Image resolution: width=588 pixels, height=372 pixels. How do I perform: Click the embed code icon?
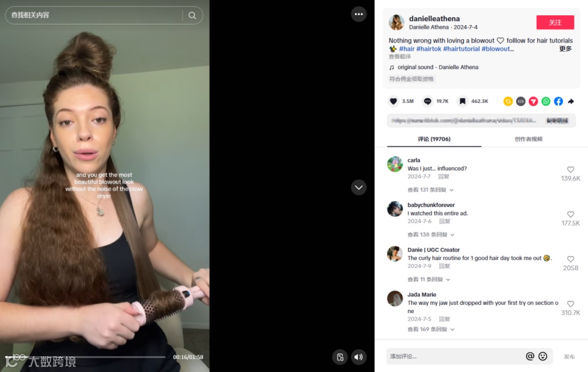click(x=520, y=101)
